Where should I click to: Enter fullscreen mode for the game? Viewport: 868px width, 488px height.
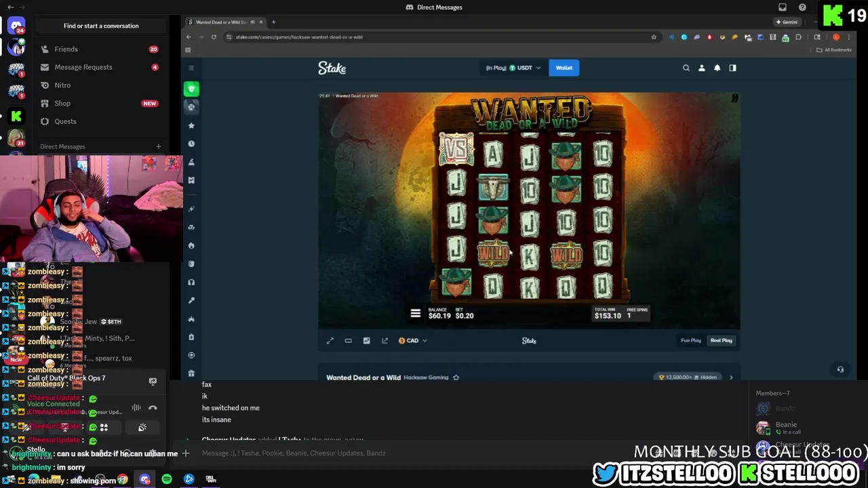(330, 341)
